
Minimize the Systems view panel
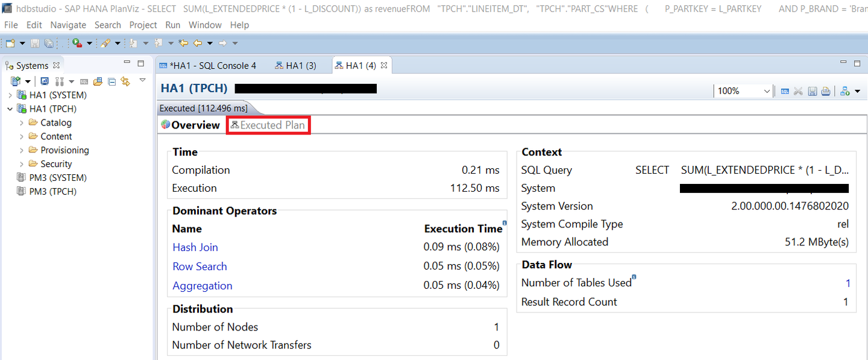point(127,62)
